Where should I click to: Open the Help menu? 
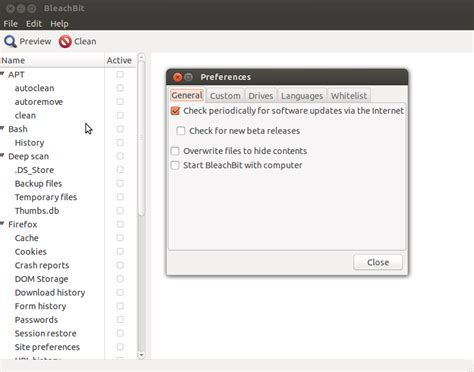tap(59, 24)
